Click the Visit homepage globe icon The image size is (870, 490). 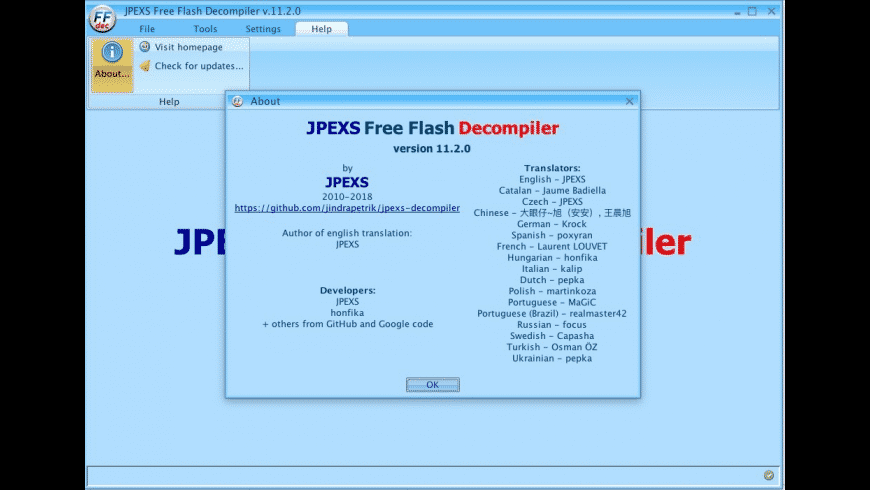click(x=145, y=47)
